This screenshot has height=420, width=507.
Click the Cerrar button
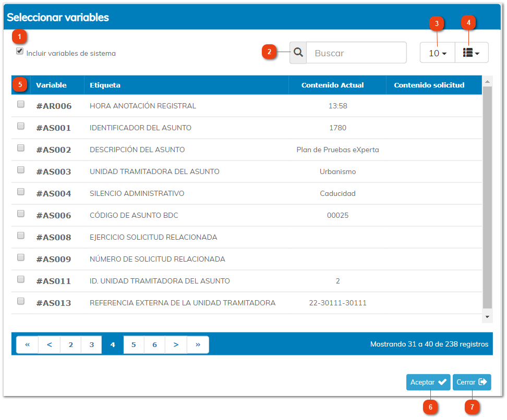472,382
